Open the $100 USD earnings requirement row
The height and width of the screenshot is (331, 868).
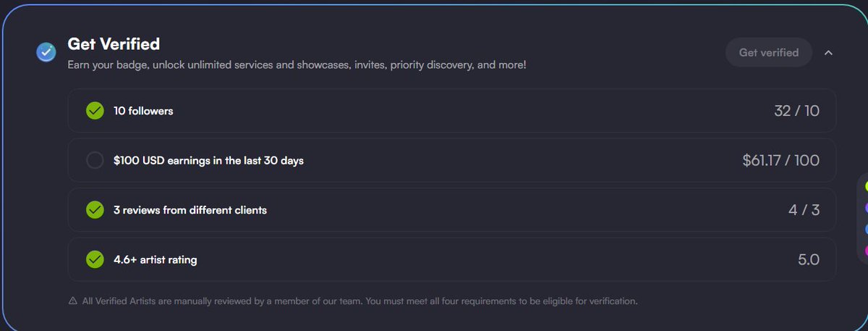tap(452, 160)
